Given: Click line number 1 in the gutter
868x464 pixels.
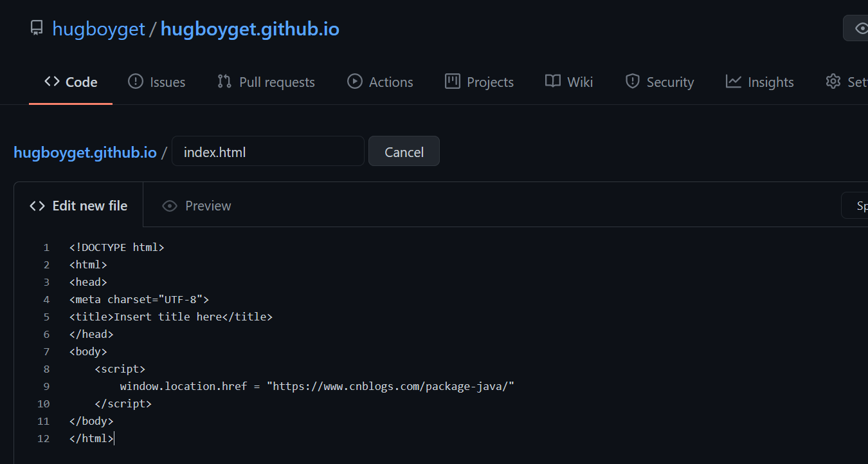Looking at the screenshot, I should click(x=46, y=247).
